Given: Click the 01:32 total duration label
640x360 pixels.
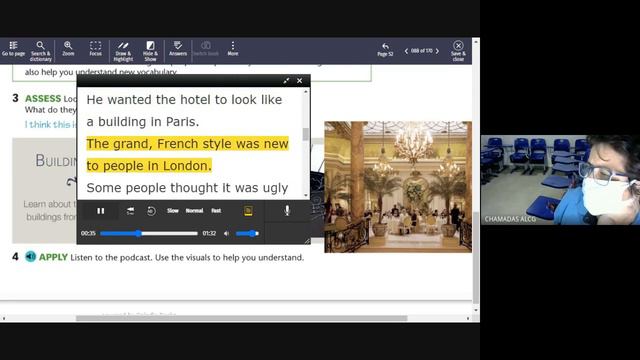Looking at the screenshot, I should pos(209,233).
